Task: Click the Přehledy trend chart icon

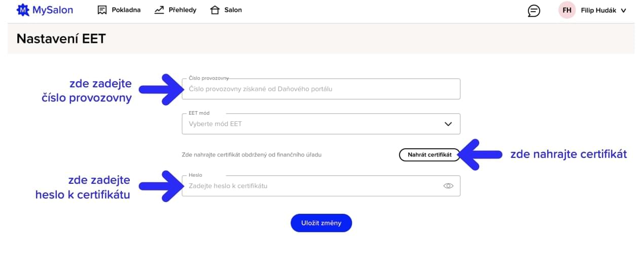Action: [x=159, y=10]
